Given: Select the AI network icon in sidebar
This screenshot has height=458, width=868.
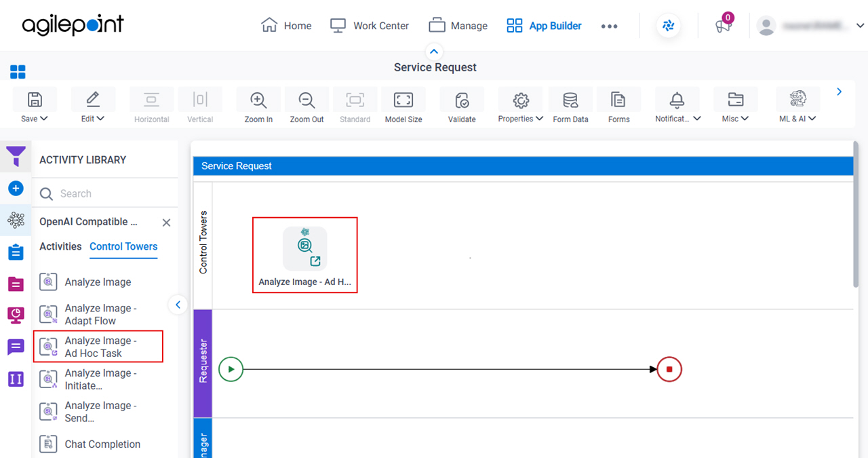Looking at the screenshot, I should point(16,220).
